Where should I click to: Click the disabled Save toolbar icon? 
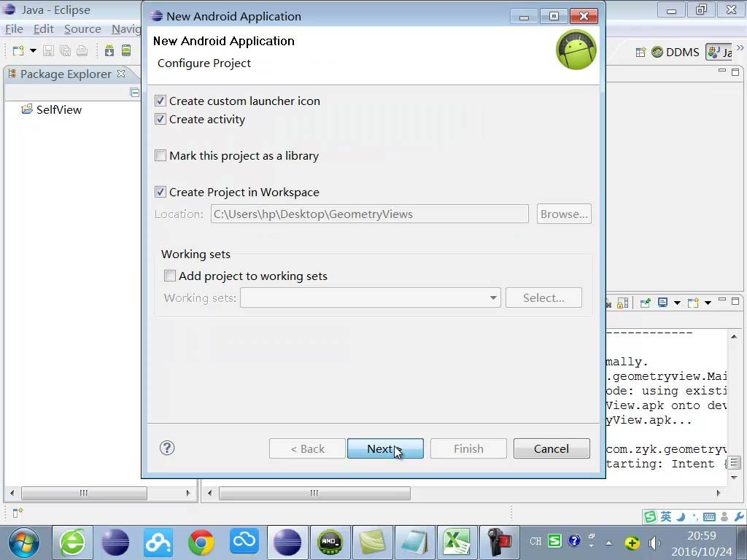pyautogui.click(x=48, y=50)
